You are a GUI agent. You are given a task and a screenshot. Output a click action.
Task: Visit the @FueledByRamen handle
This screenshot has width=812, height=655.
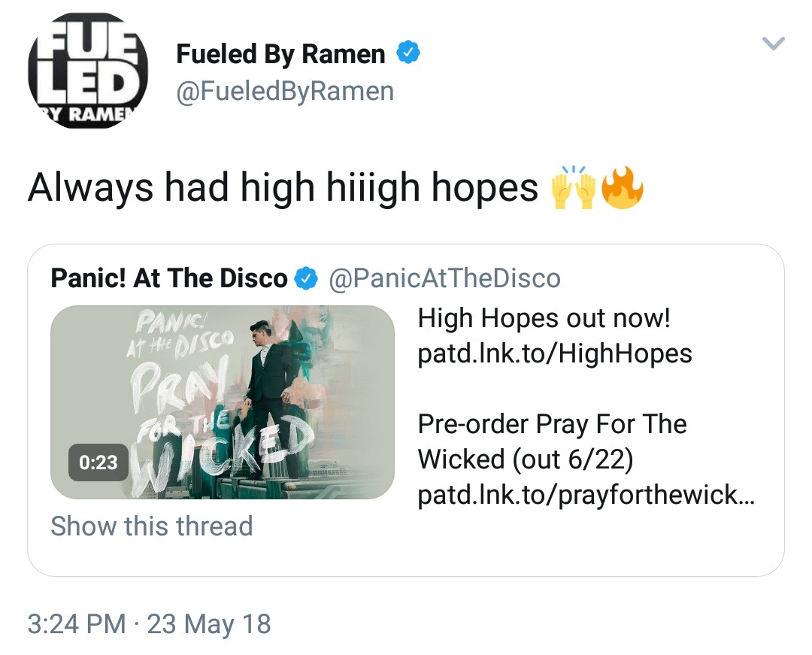(x=286, y=91)
